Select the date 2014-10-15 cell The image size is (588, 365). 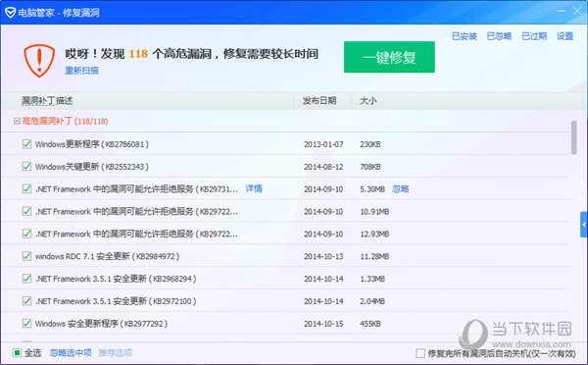click(x=323, y=324)
